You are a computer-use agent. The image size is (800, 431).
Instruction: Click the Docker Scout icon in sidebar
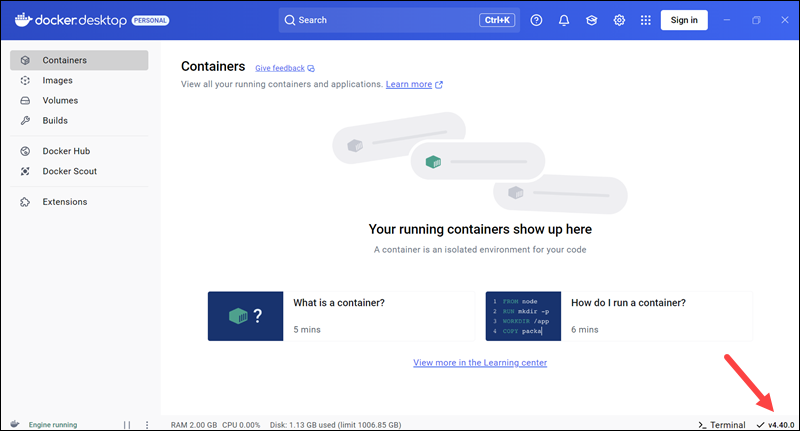25,171
